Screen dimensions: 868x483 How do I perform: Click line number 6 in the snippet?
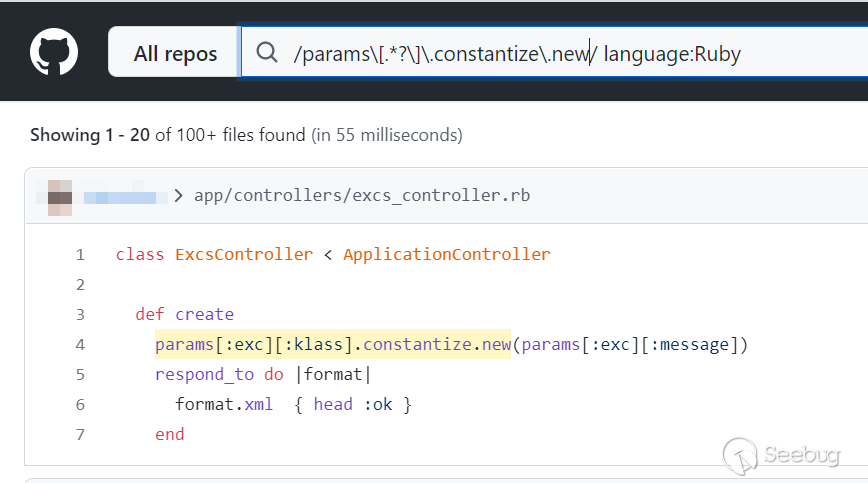80,405
